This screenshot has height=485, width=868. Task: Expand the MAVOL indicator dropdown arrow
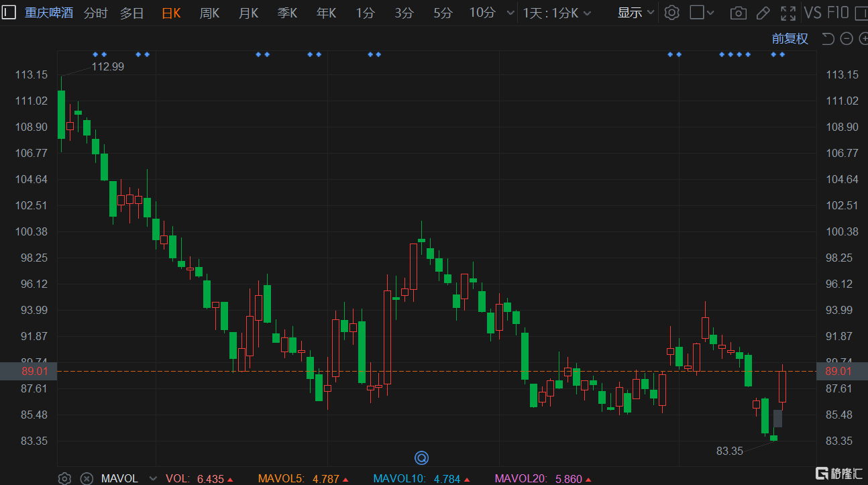tap(153, 478)
